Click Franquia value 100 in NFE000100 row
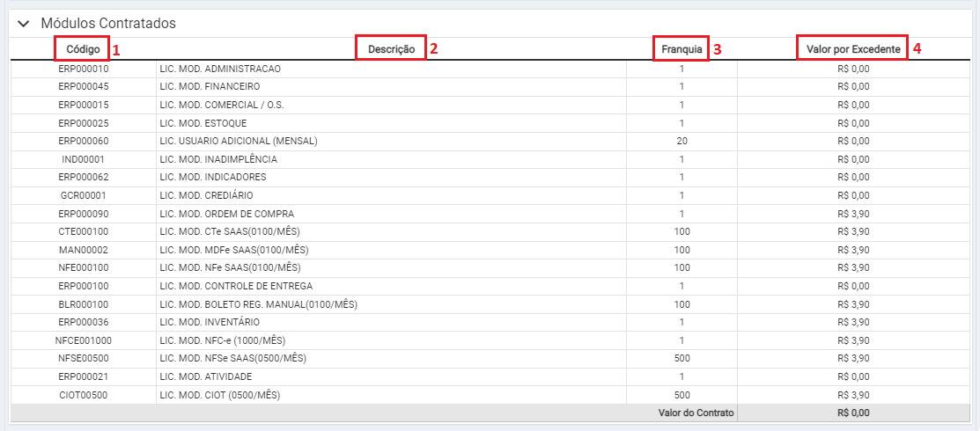Image resolution: width=980 pixels, height=431 pixels. point(682,267)
